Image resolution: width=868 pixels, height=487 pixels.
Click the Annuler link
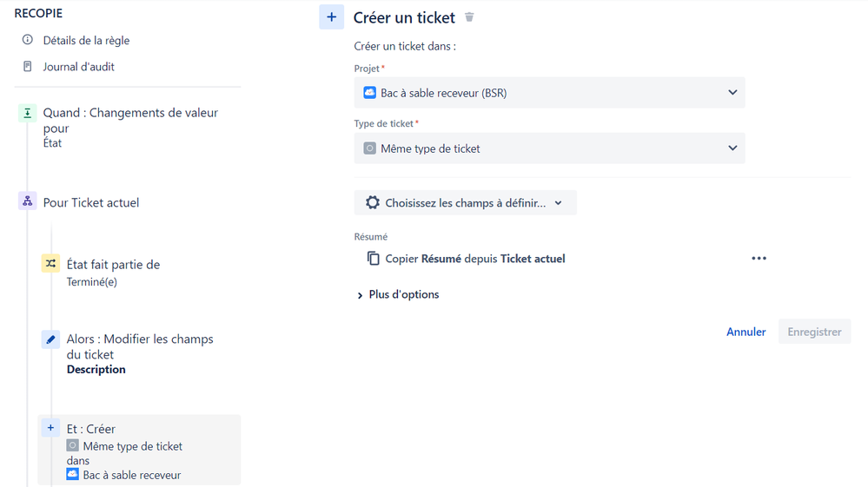(745, 332)
